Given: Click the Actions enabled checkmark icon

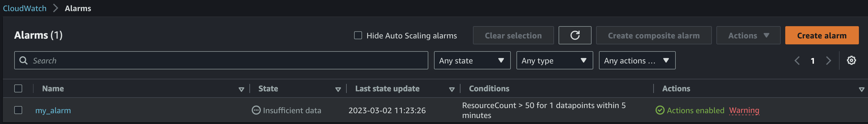Looking at the screenshot, I should coord(660,110).
